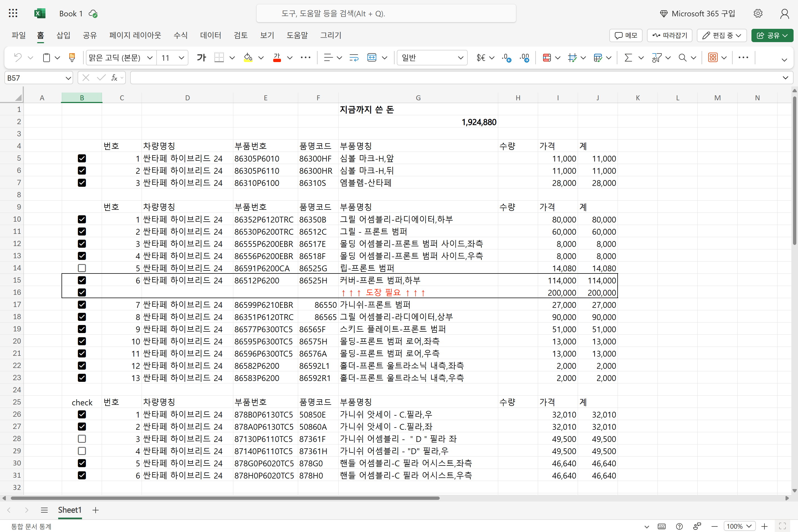Viewport: 798px width, 532px height.
Task: Expand the number format dropdown 일반
Action: click(x=461, y=58)
